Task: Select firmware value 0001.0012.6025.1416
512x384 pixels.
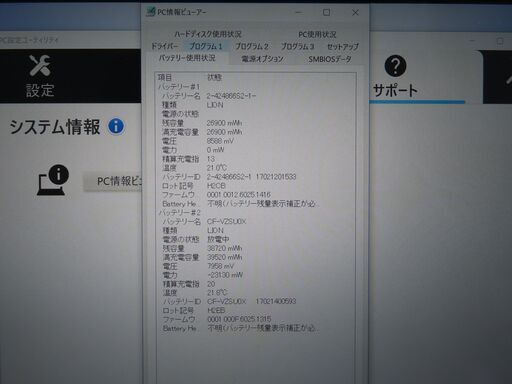Action: pyautogui.click(x=239, y=195)
